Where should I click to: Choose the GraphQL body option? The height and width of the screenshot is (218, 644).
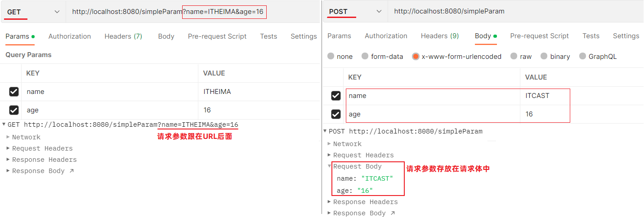click(583, 57)
